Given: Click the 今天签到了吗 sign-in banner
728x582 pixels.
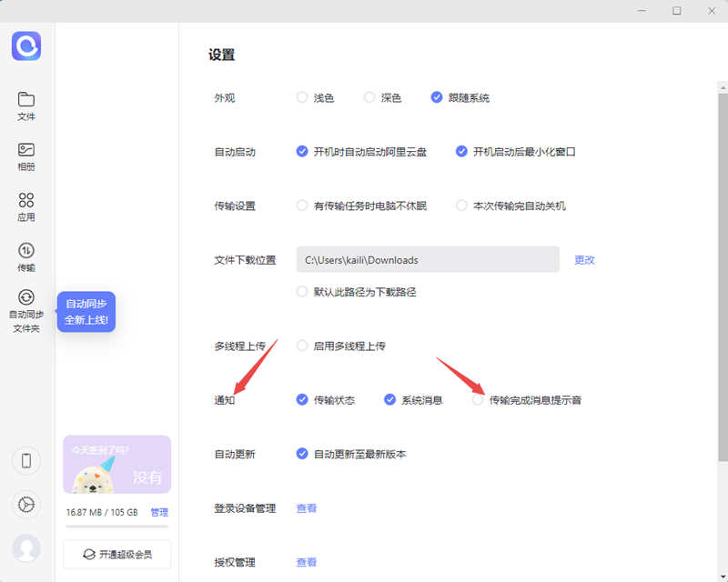Looking at the screenshot, I should click(x=116, y=464).
